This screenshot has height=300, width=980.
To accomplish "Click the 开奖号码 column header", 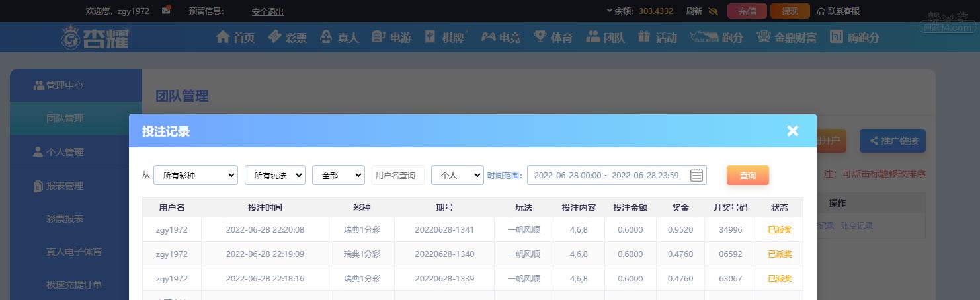I will 731,207.
